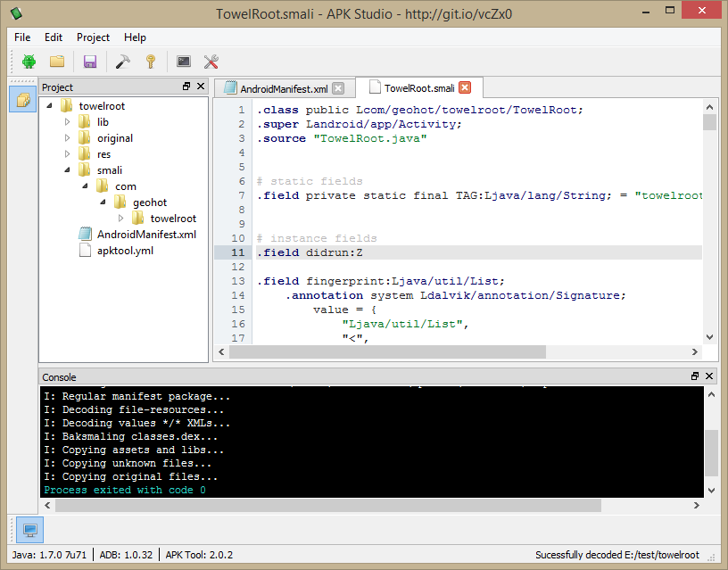728x570 pixels.
Task: Close the AndroidManifest.xml tab
Action: point(338,88)
